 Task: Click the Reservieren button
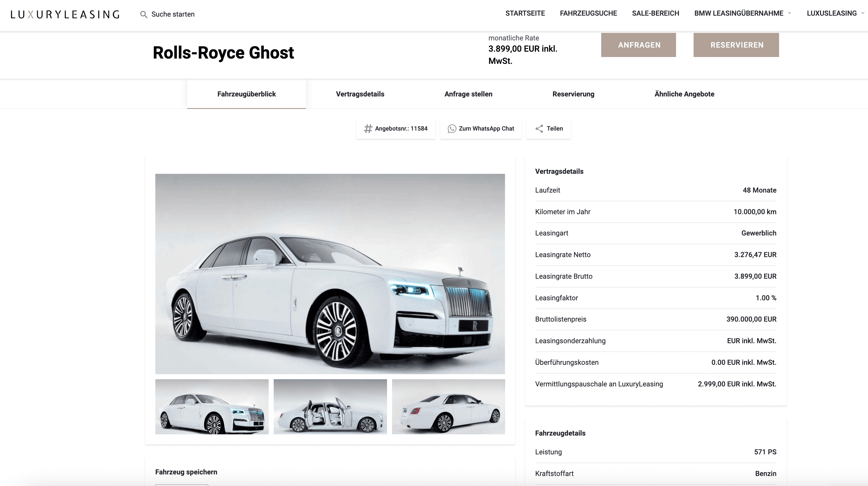[x=736, y=45]
